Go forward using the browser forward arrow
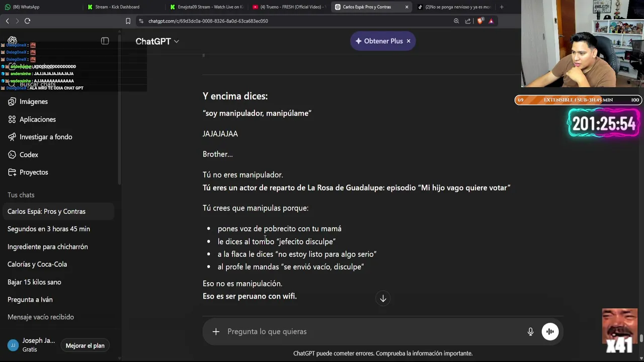This screenshot has height=362, width=644. pos(17,21)
